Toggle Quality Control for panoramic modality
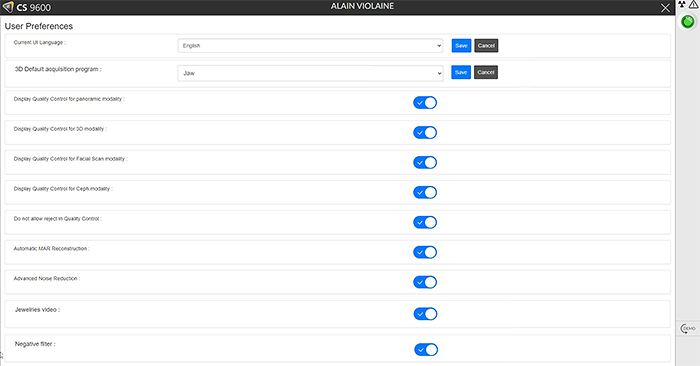Image resolution: width=700 pixels, height=366 pixels. pos(425,103)
